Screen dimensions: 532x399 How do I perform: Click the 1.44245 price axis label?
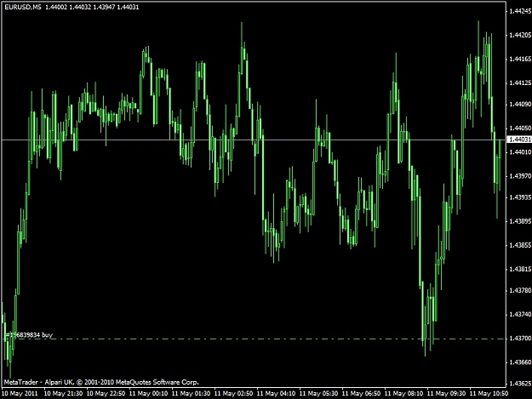tap(520, 11)
